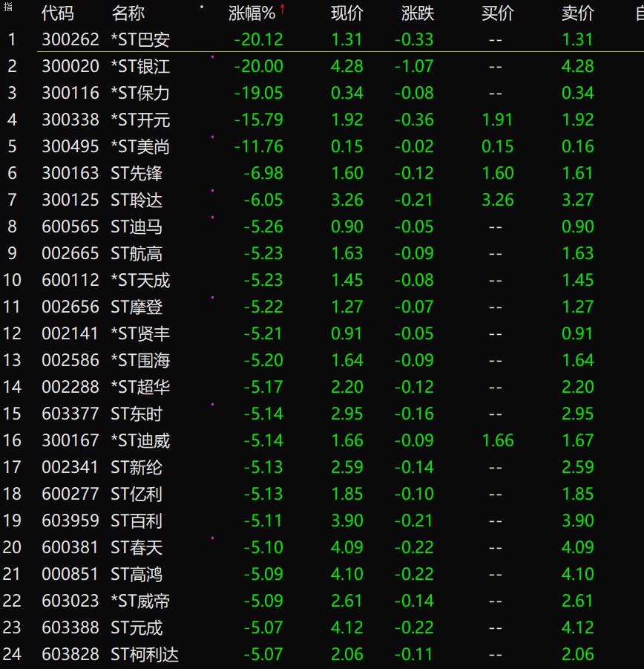Open stock code 600565 ST迪马
Viewport: 644px width, 669px height.
coord(70,226)
